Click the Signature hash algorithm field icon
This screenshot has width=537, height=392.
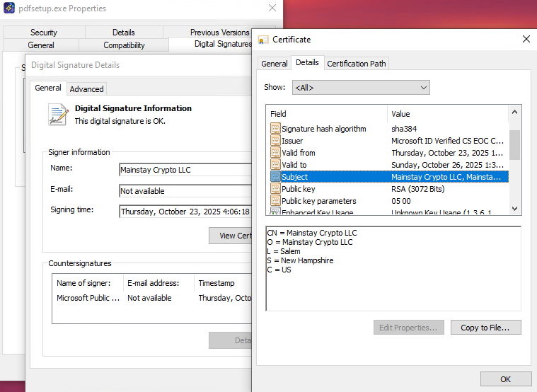pos(276,129)
